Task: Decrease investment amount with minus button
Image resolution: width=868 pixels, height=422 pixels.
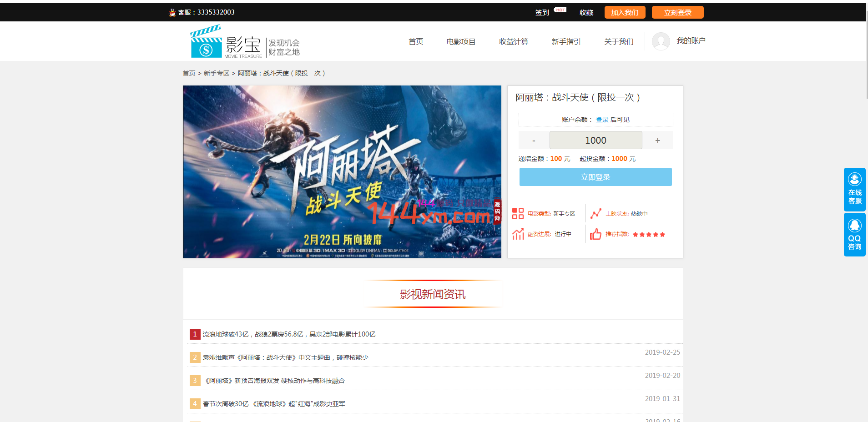Action: tap(534, 141)
